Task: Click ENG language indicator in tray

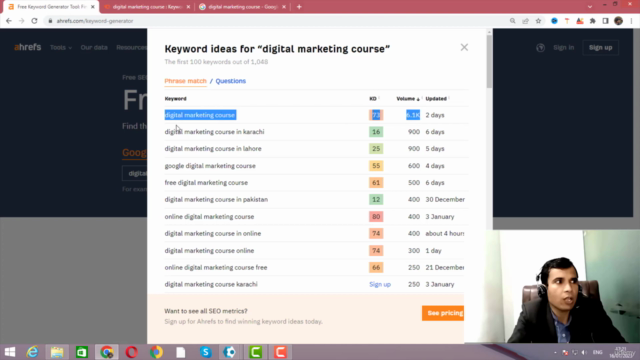Action: pos(598,352)
